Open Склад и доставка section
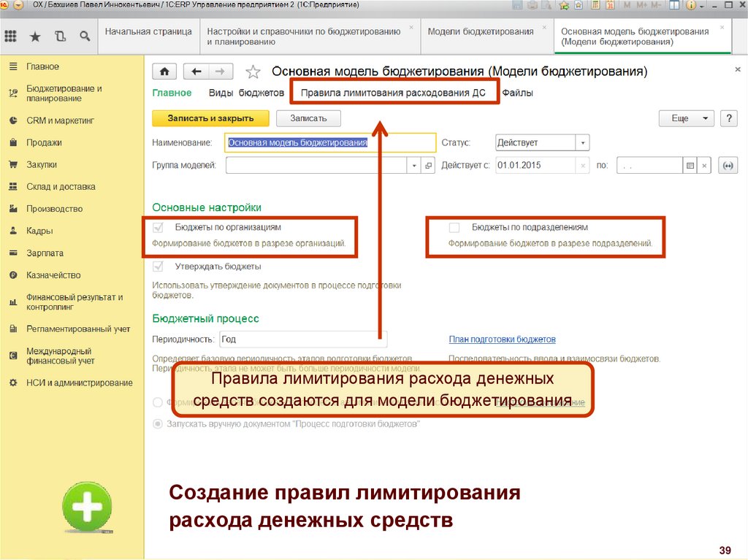 pos(61,187)
